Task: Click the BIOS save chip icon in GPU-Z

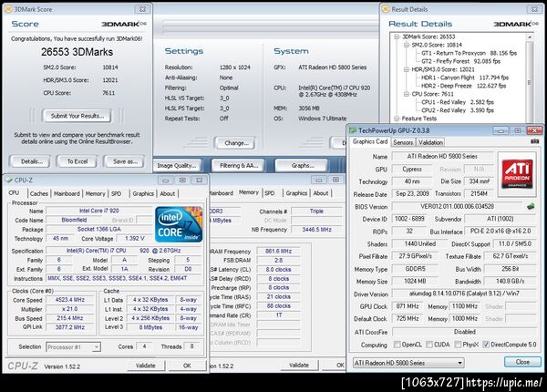Action: (x=531, y=206)
